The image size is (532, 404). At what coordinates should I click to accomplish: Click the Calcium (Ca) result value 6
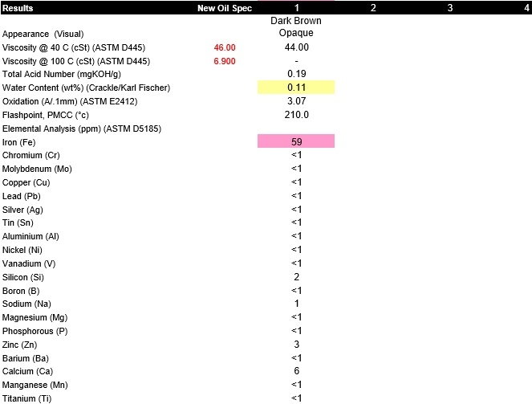pos(296,371)
